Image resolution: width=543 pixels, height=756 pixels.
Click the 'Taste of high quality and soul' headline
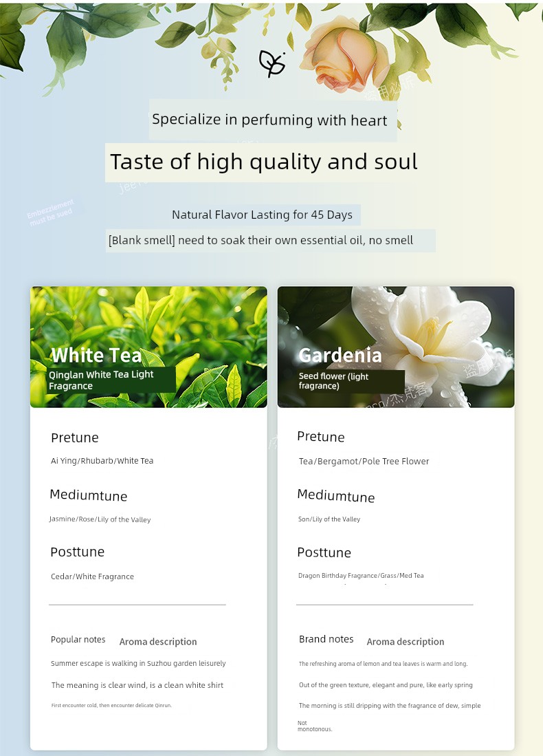coord(264,162)
